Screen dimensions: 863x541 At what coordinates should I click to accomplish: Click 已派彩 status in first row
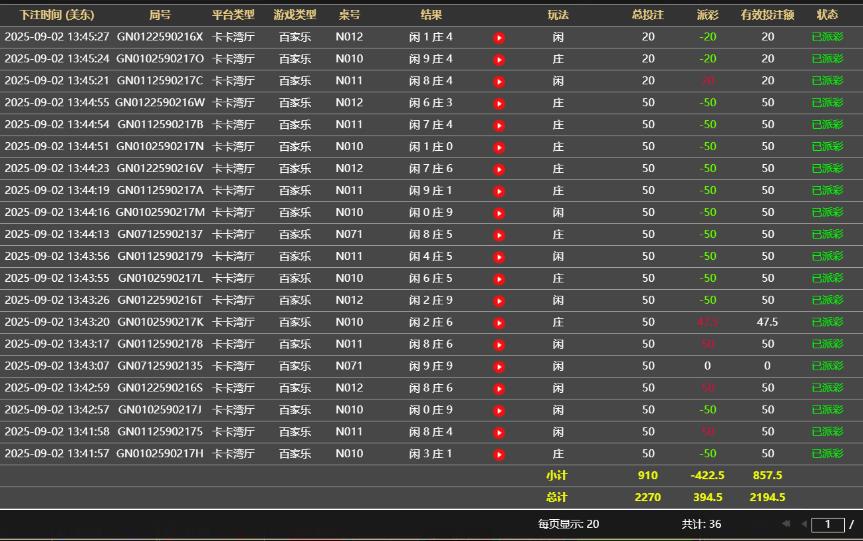827,37
